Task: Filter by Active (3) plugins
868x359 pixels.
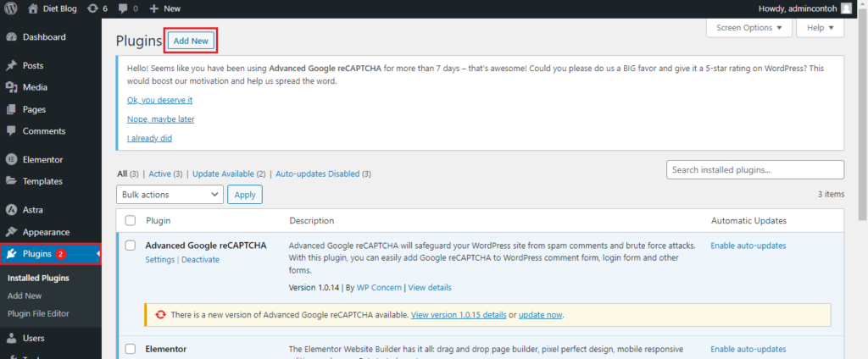Action: pos(165,174)
